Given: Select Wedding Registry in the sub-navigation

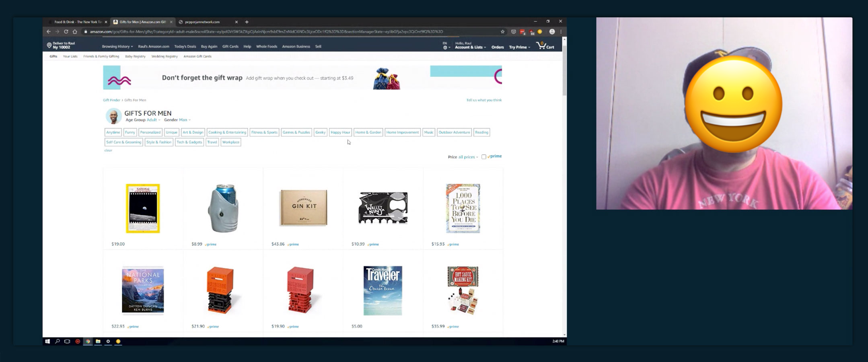Looking at the screenshot, I should click(165, 57).
